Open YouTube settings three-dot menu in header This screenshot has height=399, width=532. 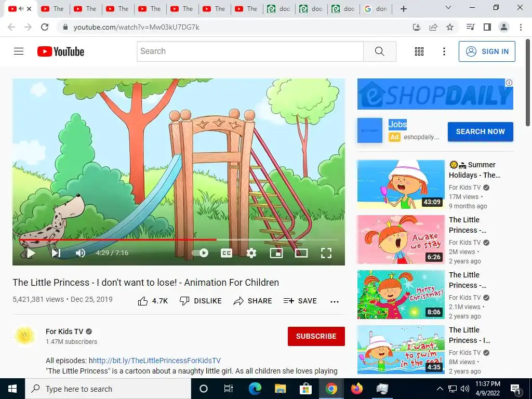point(444,51)
